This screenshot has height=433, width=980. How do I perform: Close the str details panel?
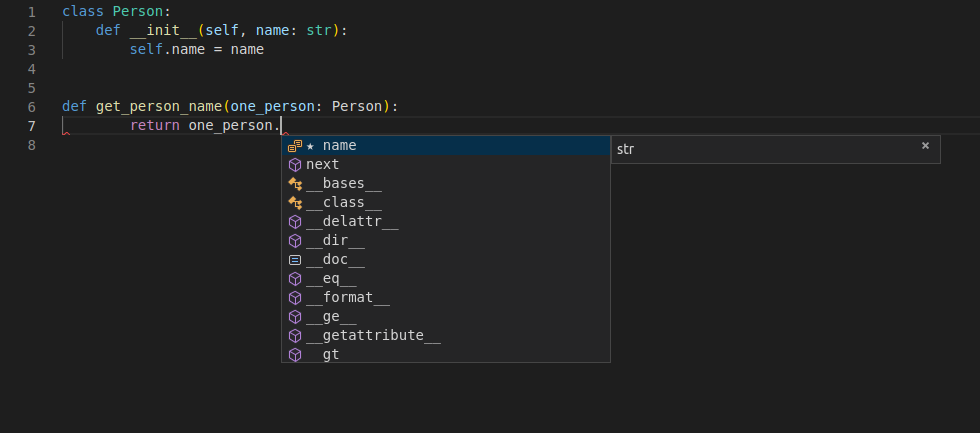pyautogui.click(x=925, y=146)
